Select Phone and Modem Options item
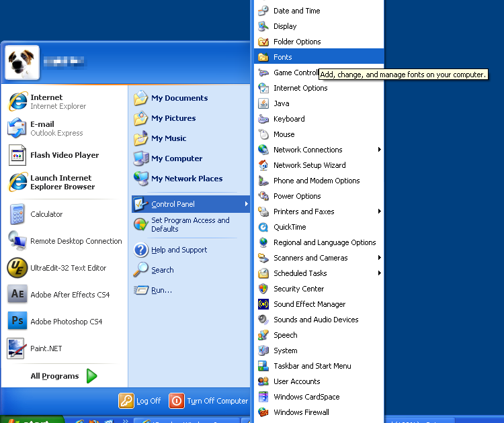 coord(319,181)
